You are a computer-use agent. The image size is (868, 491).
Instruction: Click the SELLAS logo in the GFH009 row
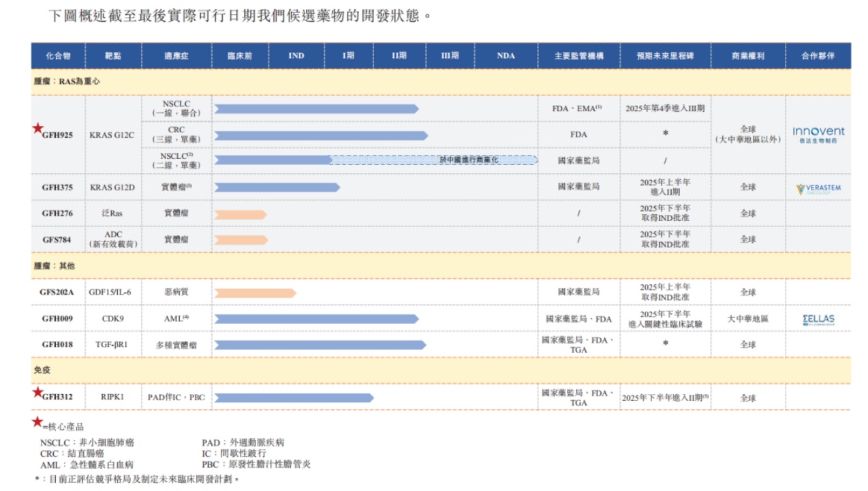click(818, 319)
